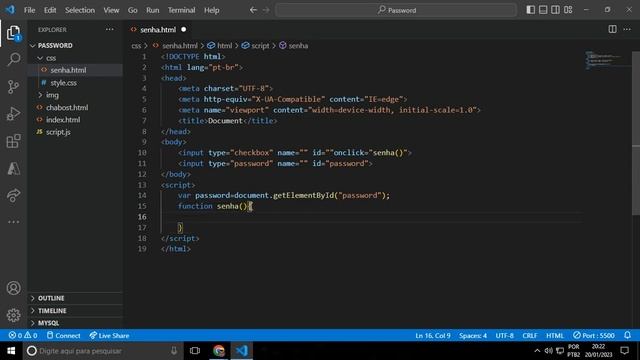The width and height of the screenshot is (640, 360).
Task: Split the editor to the right
Action: 612,29
